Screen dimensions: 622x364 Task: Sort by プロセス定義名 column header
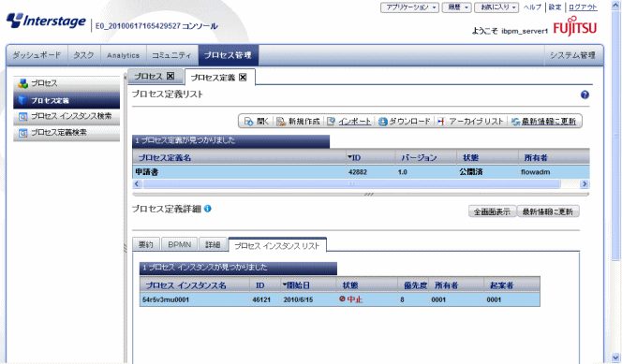point(239,157)
